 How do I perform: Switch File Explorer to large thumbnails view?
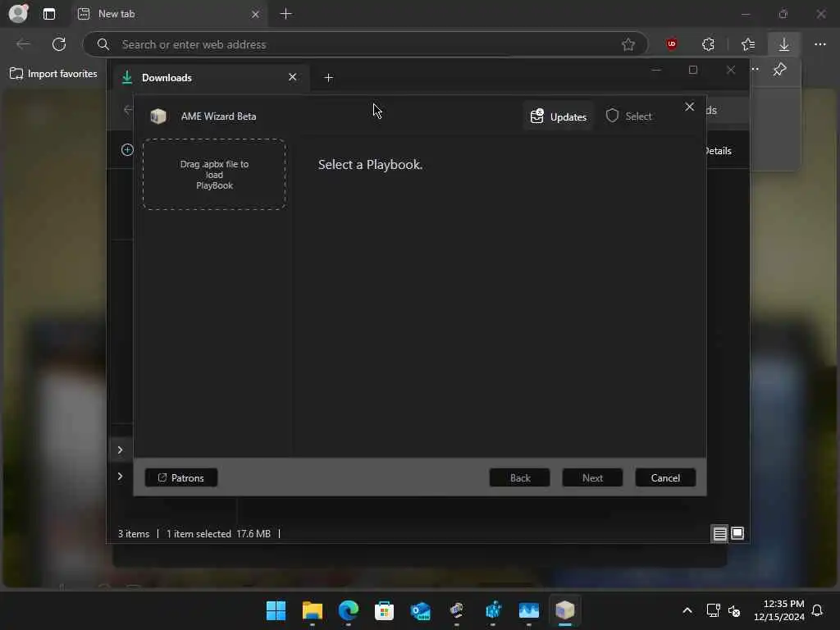point(737,533)
